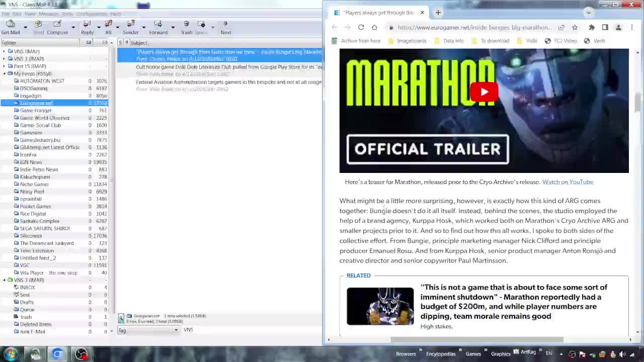Expand the Reply dropdown arrow

[98, 28]
